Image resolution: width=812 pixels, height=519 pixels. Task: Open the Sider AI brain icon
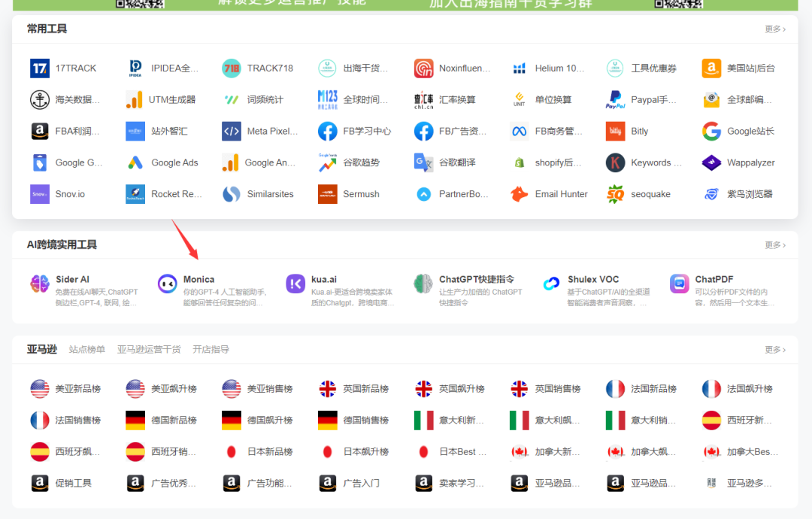(x=40, y=284)
